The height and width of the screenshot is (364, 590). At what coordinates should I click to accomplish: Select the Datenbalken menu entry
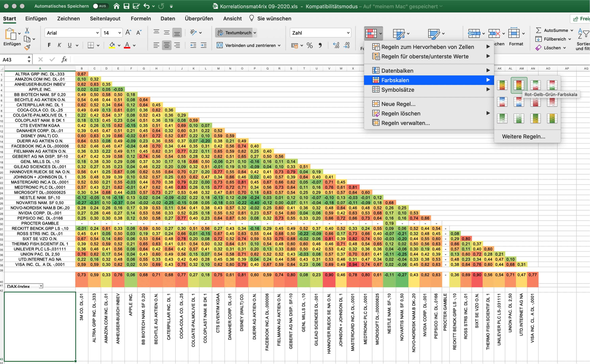pyautogui.click(x=397, y=71)
